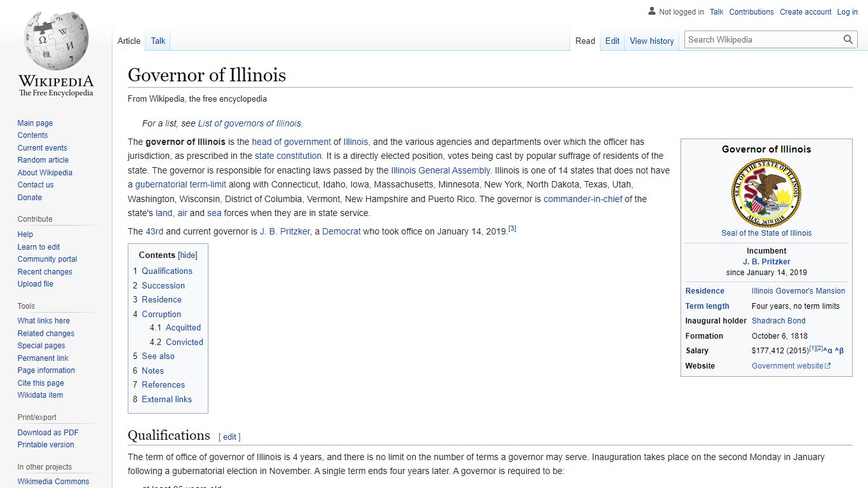Open state constitution link

288,156
